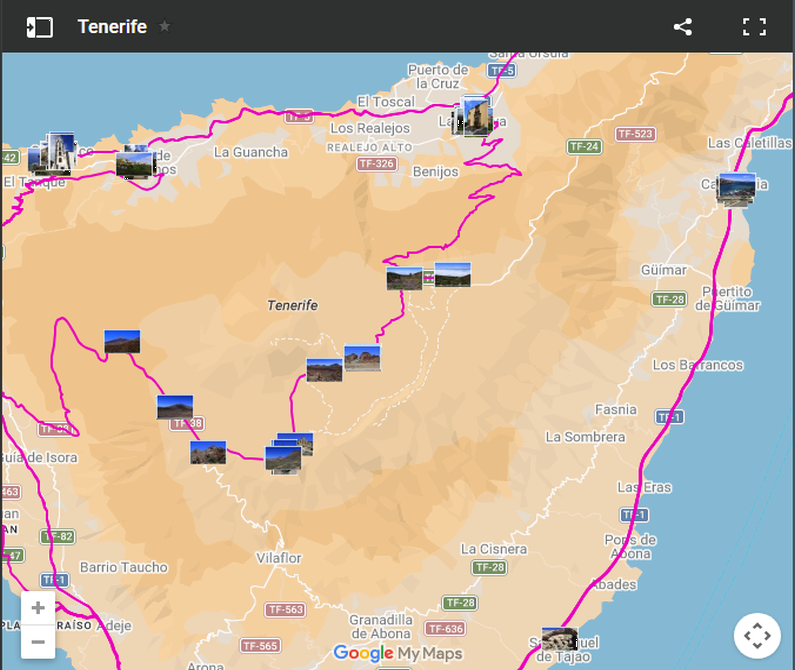Click the Fasnia town label
The image size is (795, 670).
click(616, 409)
